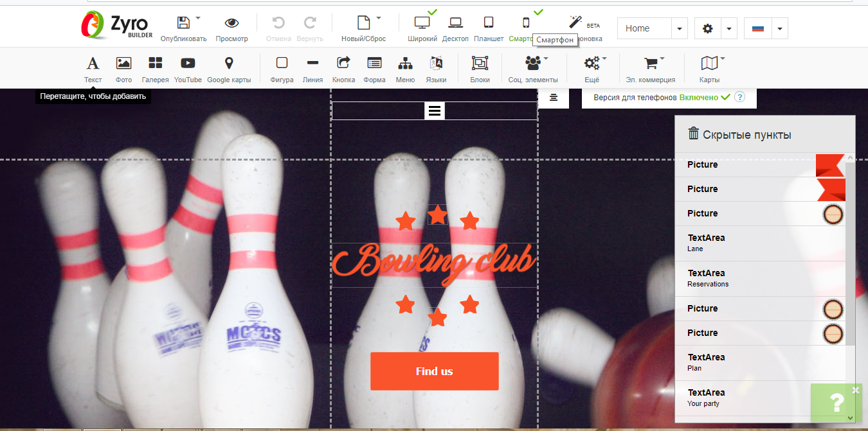Click the Russian flag language button
This screenshot has height=431, width=868.
point(757,28)
